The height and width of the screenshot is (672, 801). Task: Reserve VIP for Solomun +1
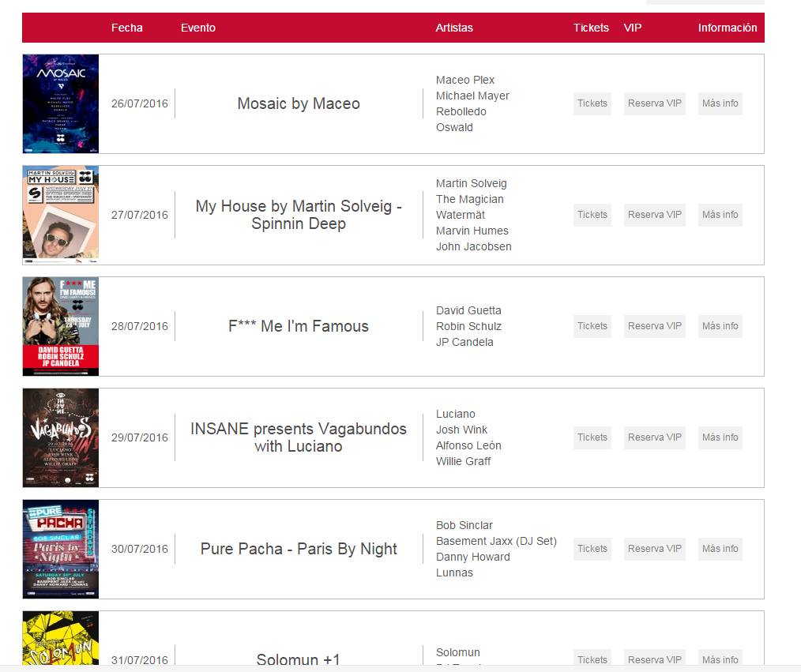coord(654,659)
